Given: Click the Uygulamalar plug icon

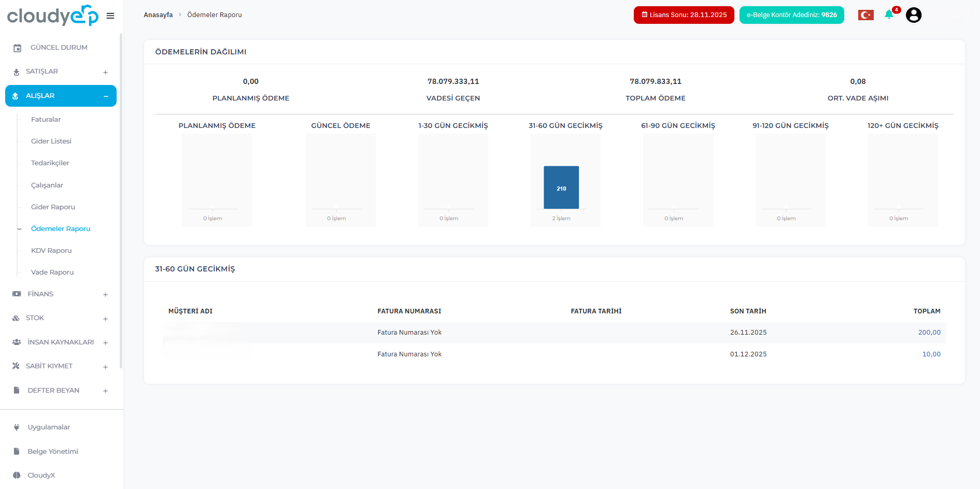Looking at the screenshot, I should point(17,427).
